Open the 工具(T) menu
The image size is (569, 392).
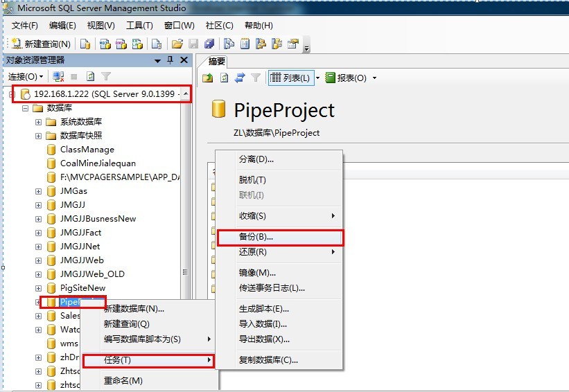pos(139,26)
